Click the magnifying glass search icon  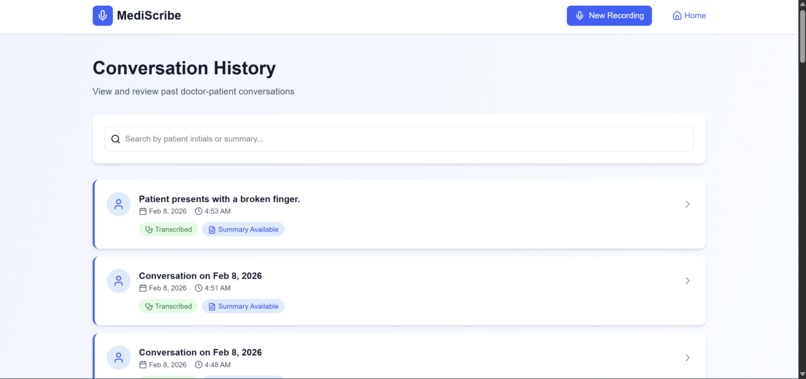116,139
